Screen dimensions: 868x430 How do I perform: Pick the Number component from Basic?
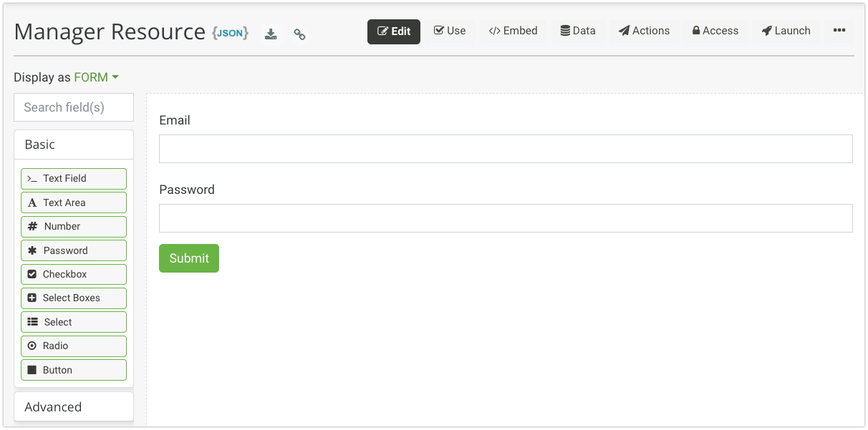point(74,227)
